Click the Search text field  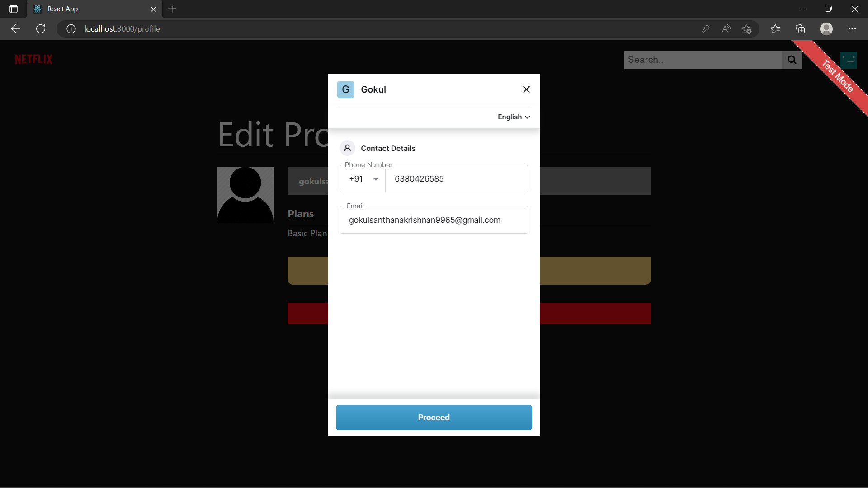703,60
